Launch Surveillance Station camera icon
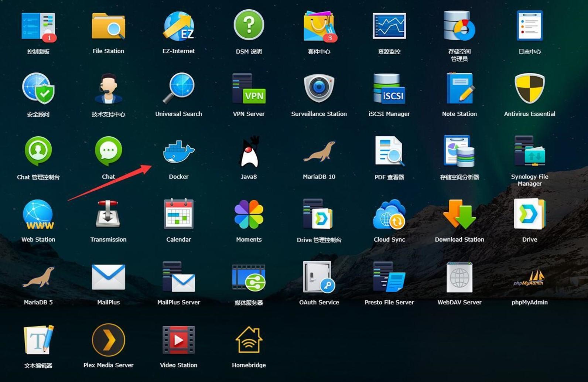The image size is (588, 382). pyautogui.click(x=319, y=89)
